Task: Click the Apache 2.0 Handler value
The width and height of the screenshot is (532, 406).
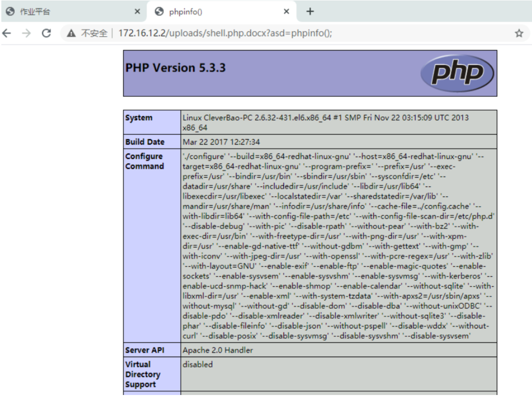Action: pos(218,350)
